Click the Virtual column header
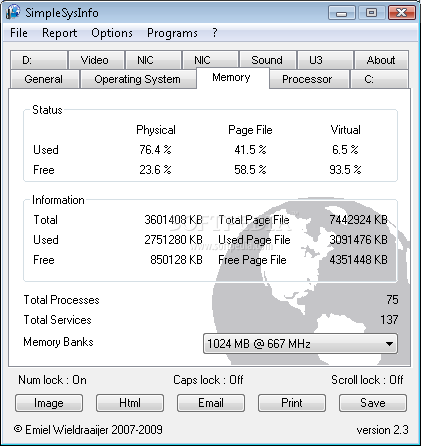The image size is (421, 446). [345, 130]
